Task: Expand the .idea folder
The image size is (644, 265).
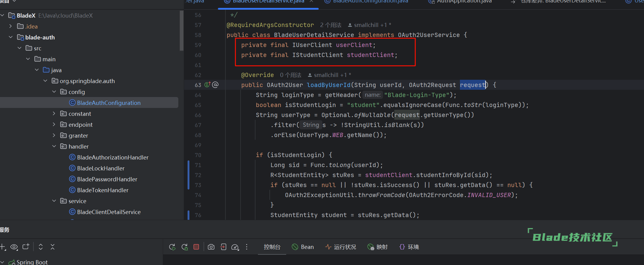Action: coord(11,26)
